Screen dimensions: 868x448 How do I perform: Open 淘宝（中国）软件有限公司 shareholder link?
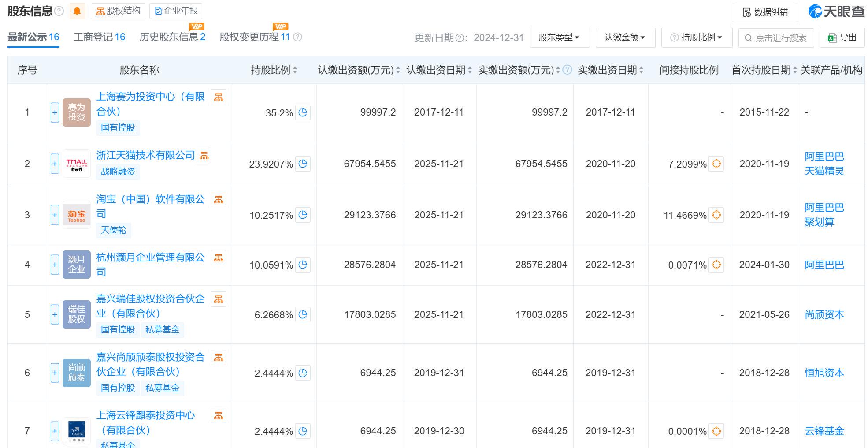tap(151, 206)
